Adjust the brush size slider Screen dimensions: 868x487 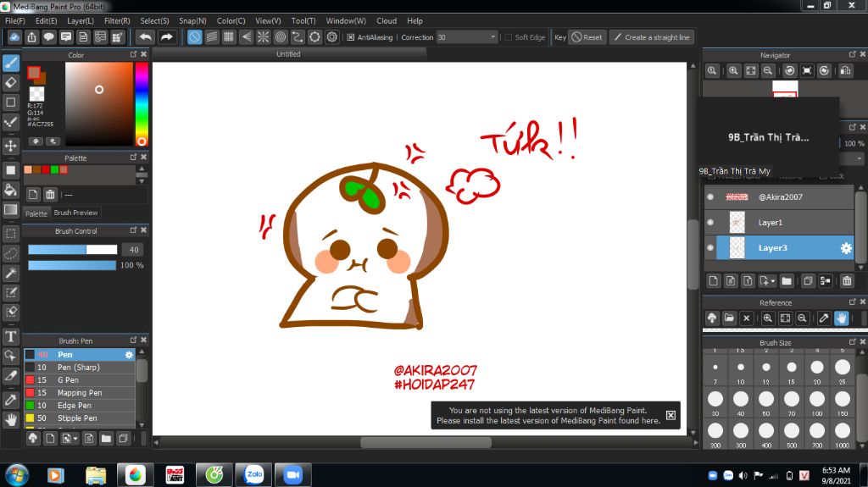coord(73,250)
